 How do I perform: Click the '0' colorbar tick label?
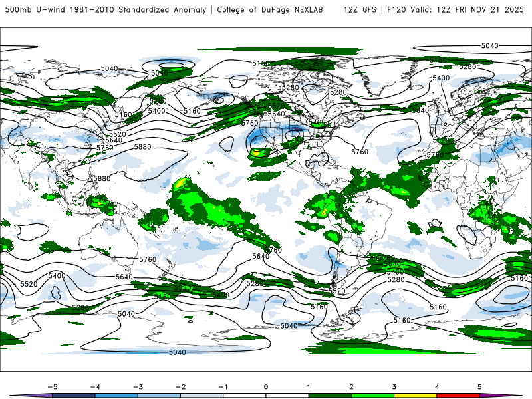[x=266, y=387]
